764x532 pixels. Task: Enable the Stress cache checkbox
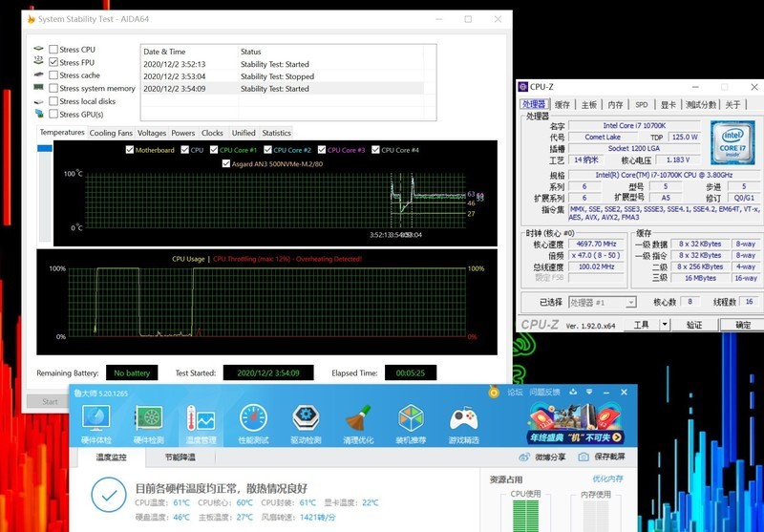(x=53, y=75)
